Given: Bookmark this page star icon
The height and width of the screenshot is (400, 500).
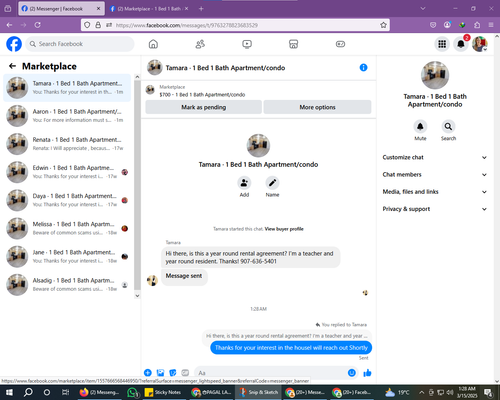Looking at the screenshot, I should point(383,25).
